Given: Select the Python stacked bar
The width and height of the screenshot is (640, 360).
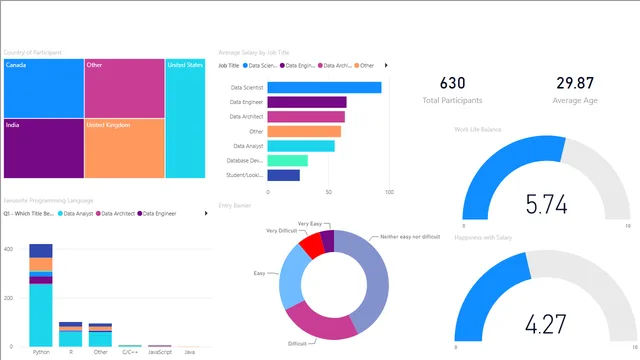Looking at the screenshot, I should pyautogui.click(x=41, y=295).
